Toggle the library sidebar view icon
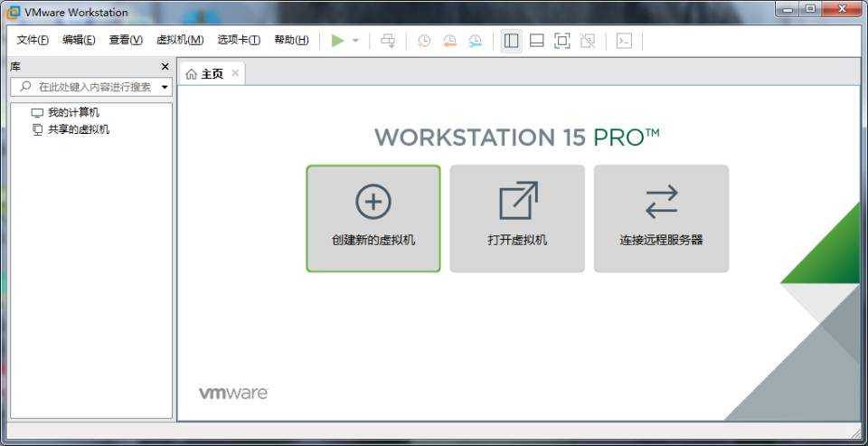Viewport: 868px width, 446px height. coord(512,41)
